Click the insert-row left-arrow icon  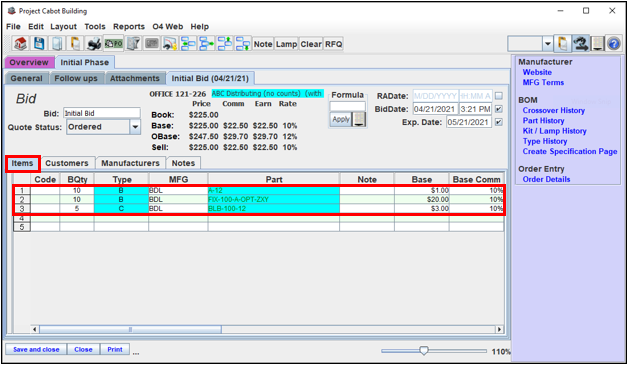point(188,43)
